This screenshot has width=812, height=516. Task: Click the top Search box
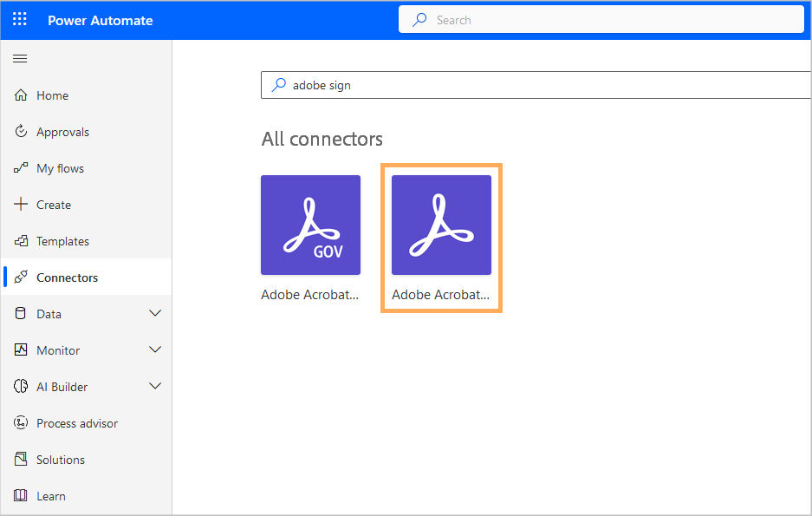point(601,19)
